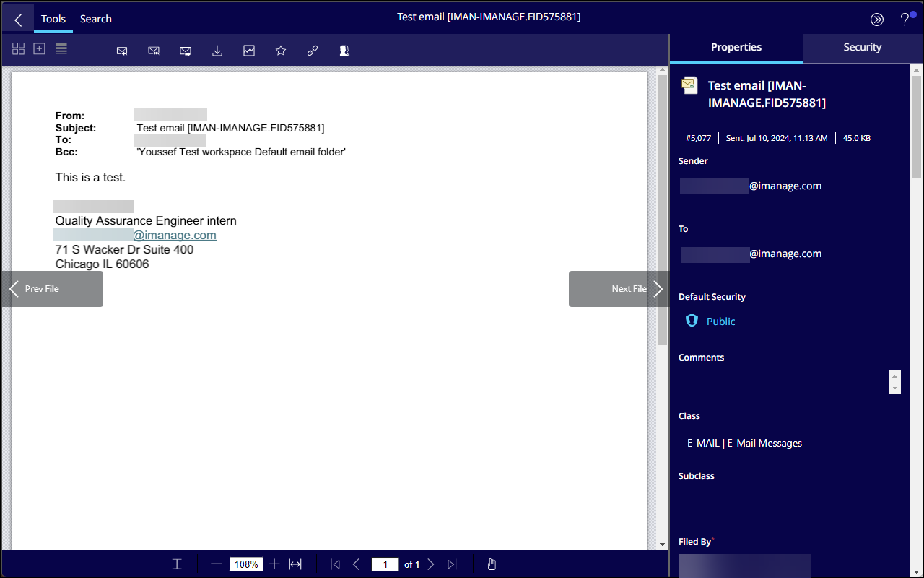Click the back arrow in the top bar

[18, 20]
